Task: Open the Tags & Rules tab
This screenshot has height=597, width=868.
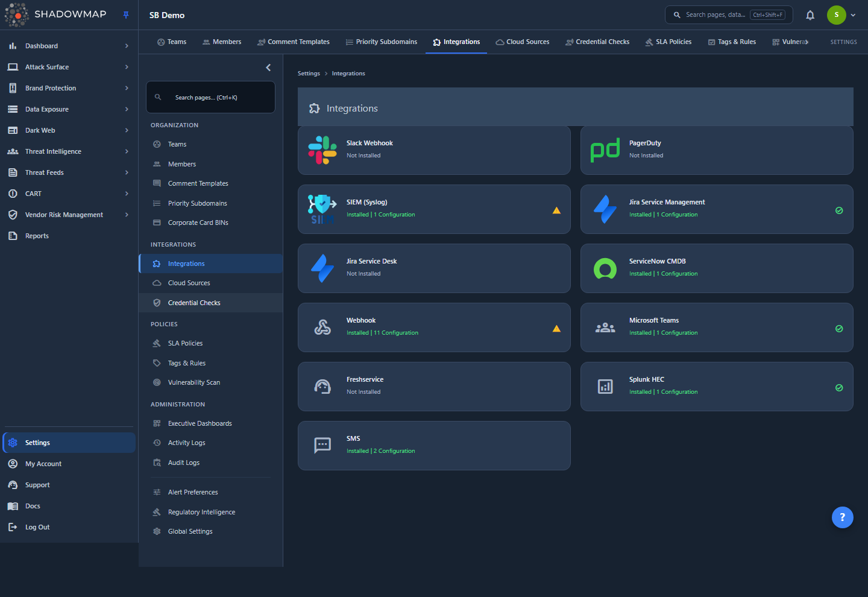Action: tap(732, 42)
